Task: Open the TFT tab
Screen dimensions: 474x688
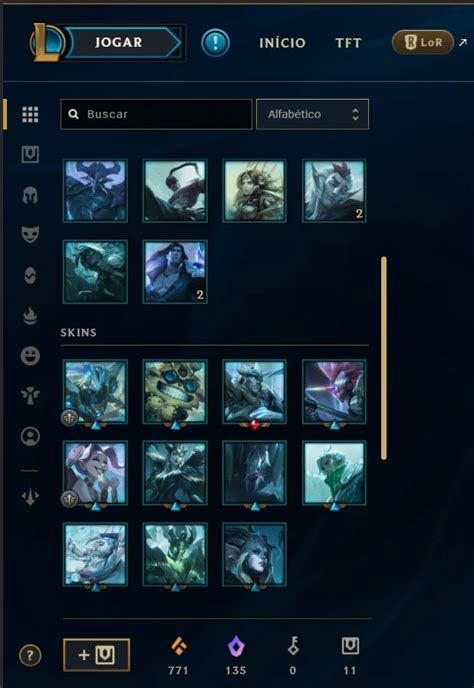Action: 348,43
